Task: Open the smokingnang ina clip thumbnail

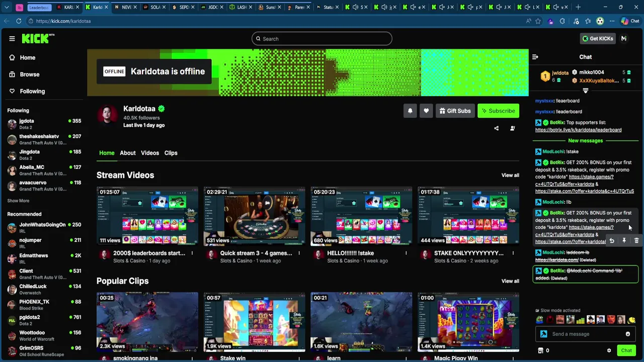Action: point(147,322)
